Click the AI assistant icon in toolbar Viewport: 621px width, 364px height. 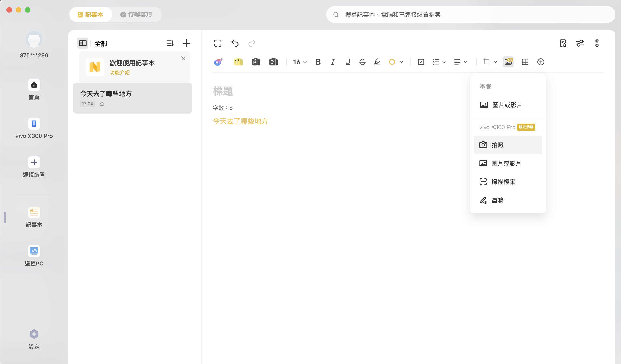coord(218,62)
